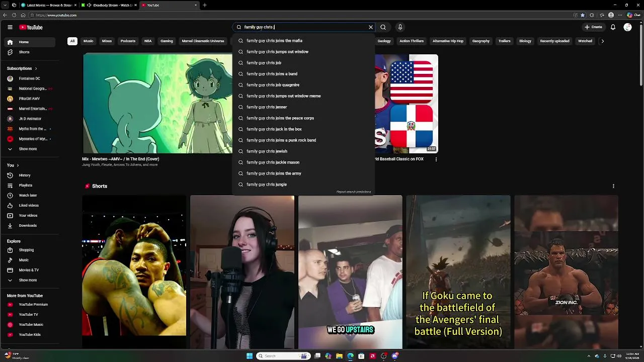Choose suggestion 'family guy chris jumps out window'
The image size is (644, 362).
point(303,52)
